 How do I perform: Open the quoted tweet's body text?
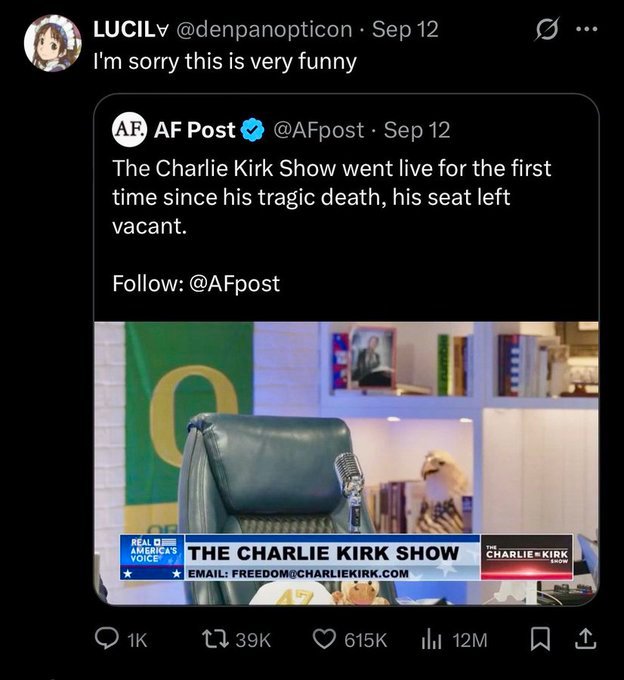pyautogui.click(x=330, y=197)
